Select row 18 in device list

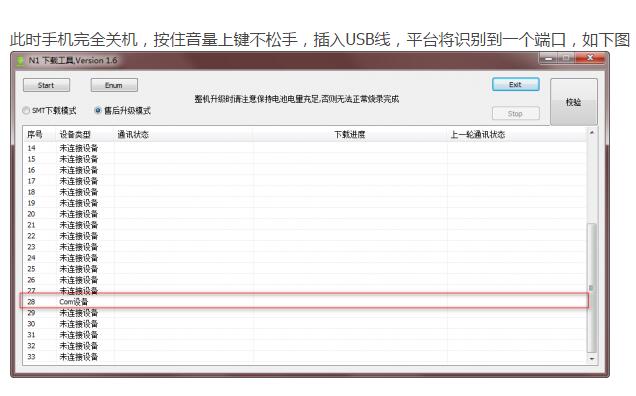coord(304,192)
